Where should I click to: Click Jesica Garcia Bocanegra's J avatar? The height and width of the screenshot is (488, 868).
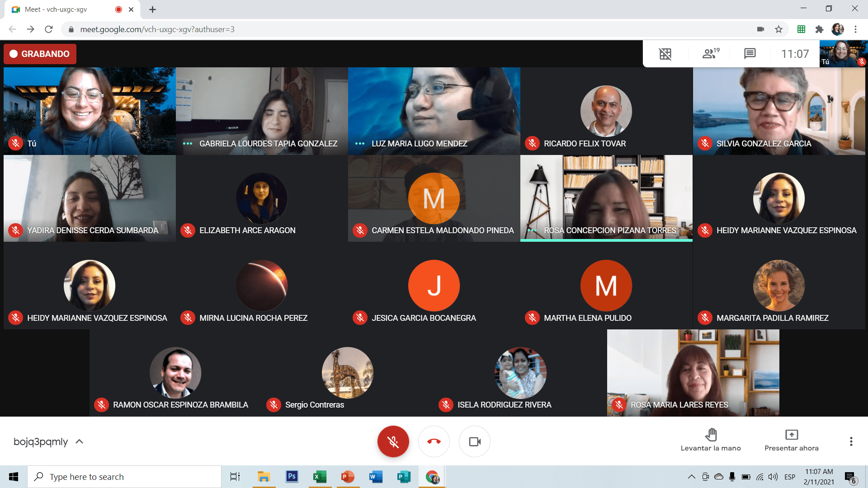coord(434,285)
